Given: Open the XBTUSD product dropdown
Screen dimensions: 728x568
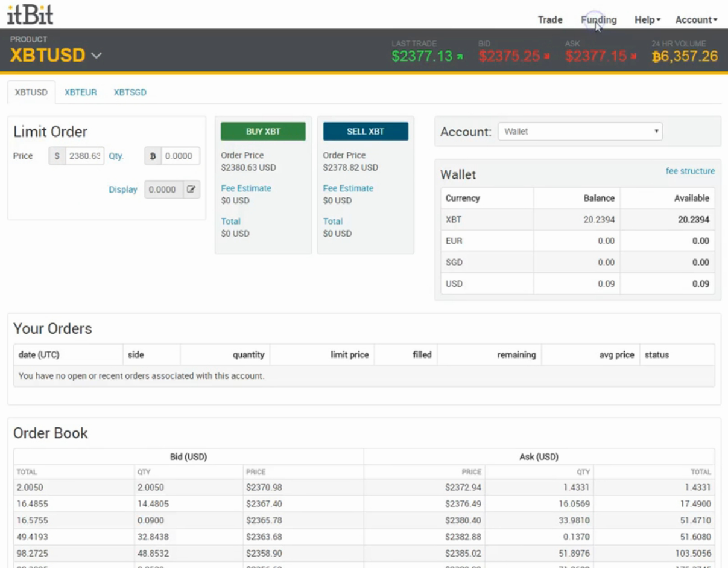Looking at the screenshot, I should pyautogui.click(x=55, y=56).
